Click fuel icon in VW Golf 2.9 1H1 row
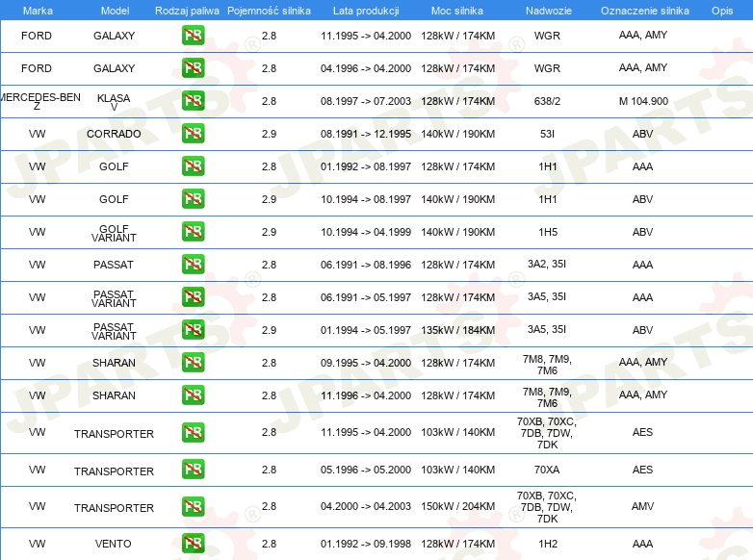The image size is (753, 560). tap(193, 198)
